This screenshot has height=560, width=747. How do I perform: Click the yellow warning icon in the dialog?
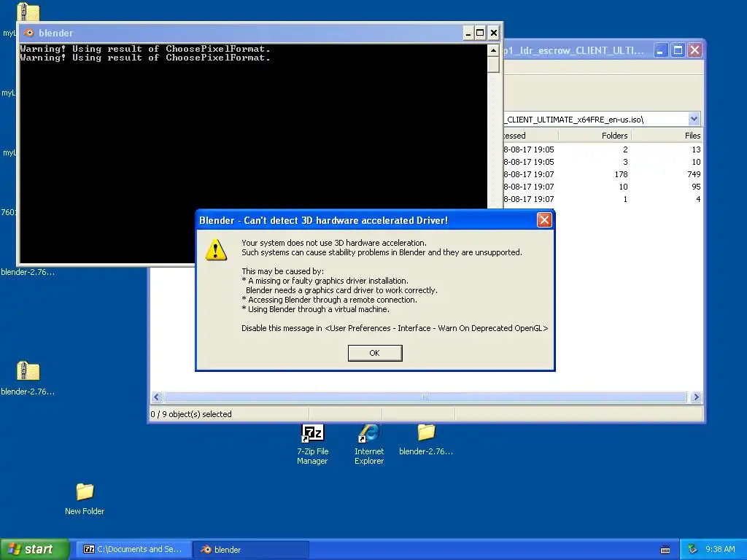[x=216, y=249]
